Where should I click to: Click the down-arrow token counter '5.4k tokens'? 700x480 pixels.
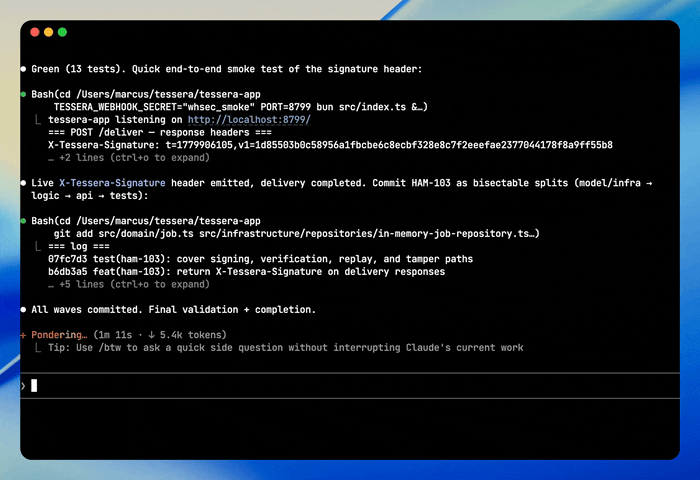[188, 335]
